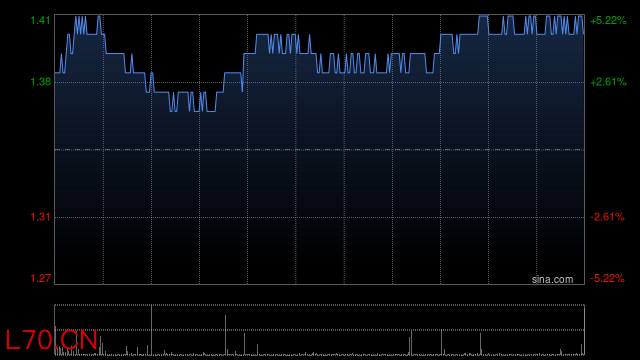Viewport: 640px width, 360px height.
Task: Click the -5.22% percentage label
Action: (607, 278)
